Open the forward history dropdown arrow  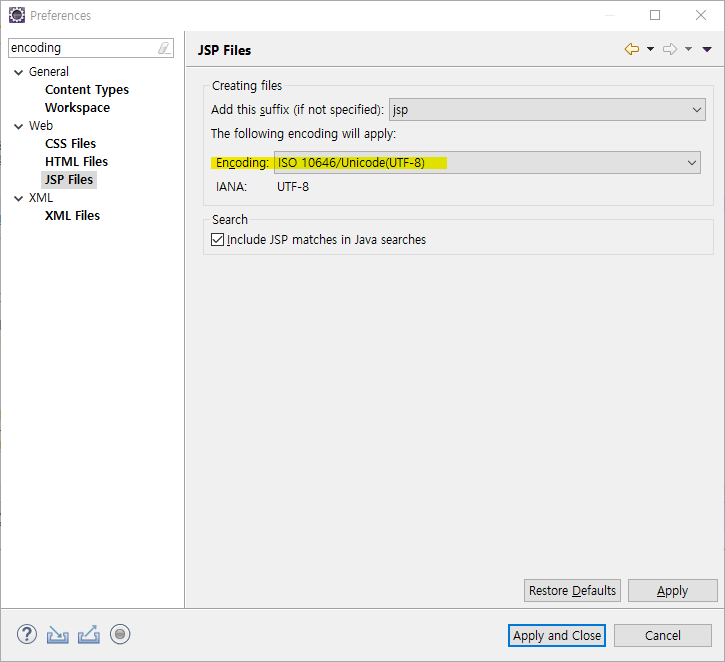click(x=688, y=49)
